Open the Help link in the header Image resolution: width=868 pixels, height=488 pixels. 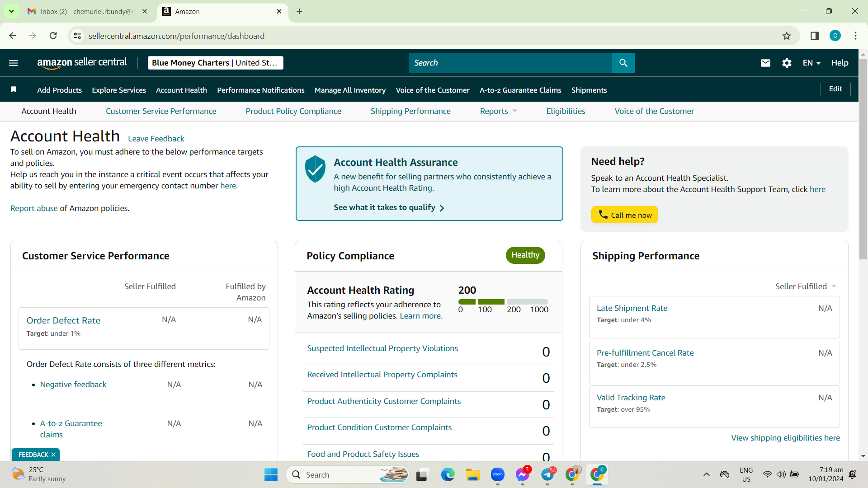pyautogui.click(x=840, y=63)
